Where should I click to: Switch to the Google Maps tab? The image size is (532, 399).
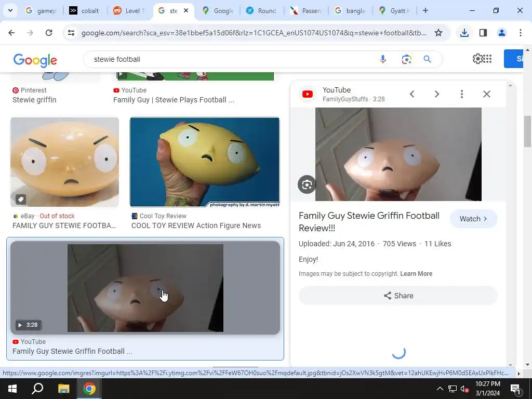click(x=217, y=10)
